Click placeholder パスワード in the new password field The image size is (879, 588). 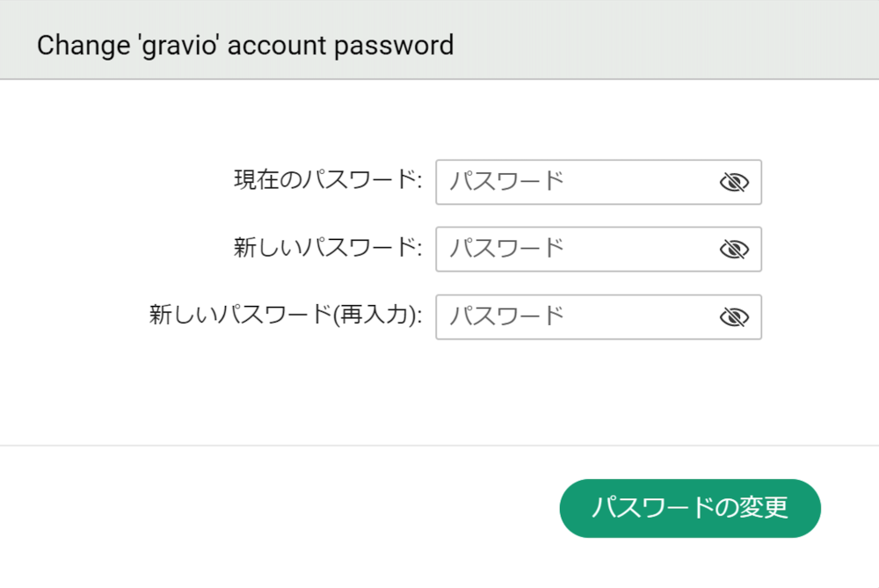[x=506, y=249]
